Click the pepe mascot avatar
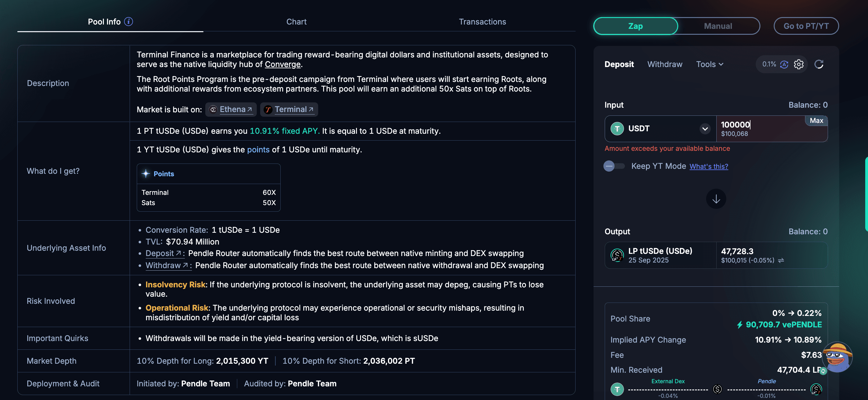Screen dimensions: 868x400 [837, 357]
